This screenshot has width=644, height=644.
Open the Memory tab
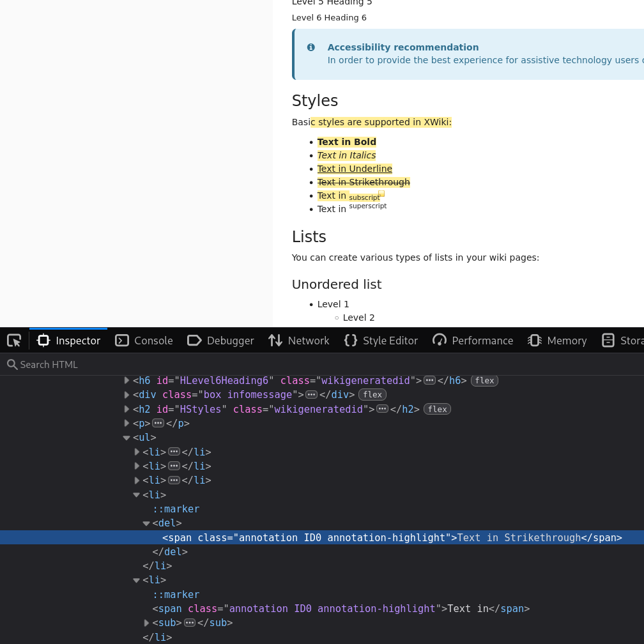[x=558, y=341]
